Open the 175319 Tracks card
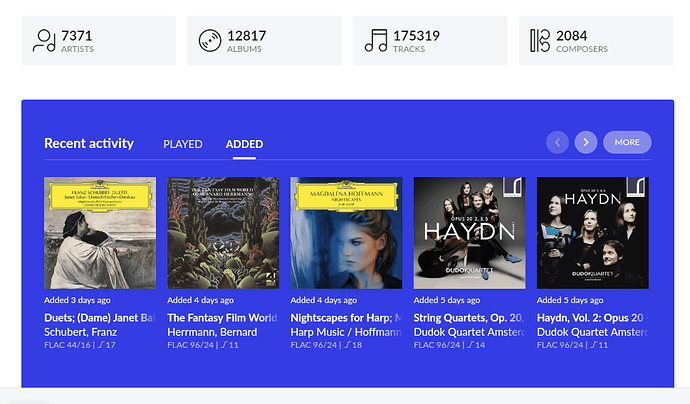The height and width of the screenshot is (404, 690). [x=430, y=40]
